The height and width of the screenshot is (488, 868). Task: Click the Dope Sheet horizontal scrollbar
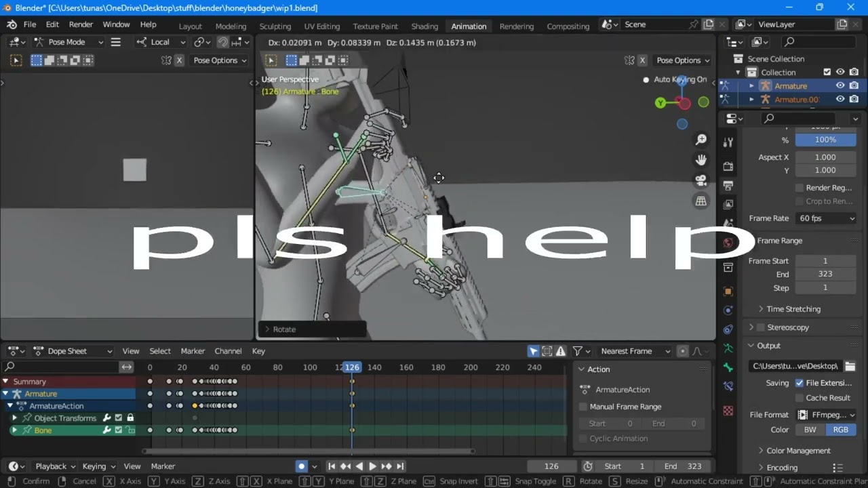[x=310, y=451]
